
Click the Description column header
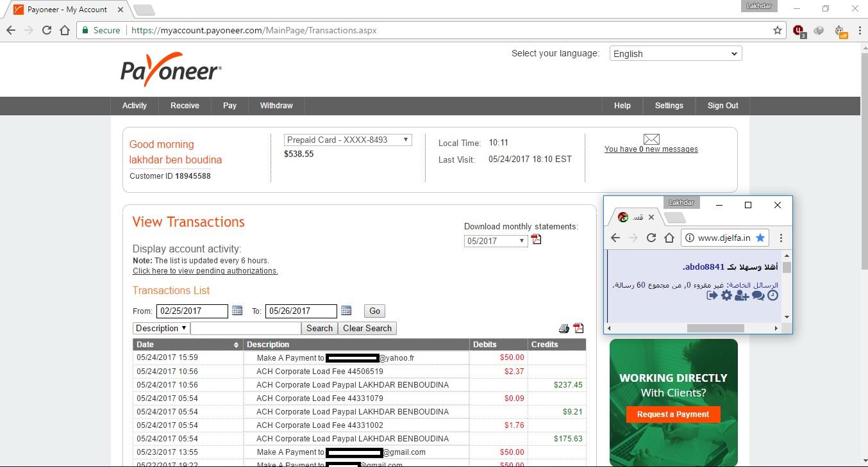[356, 345]
